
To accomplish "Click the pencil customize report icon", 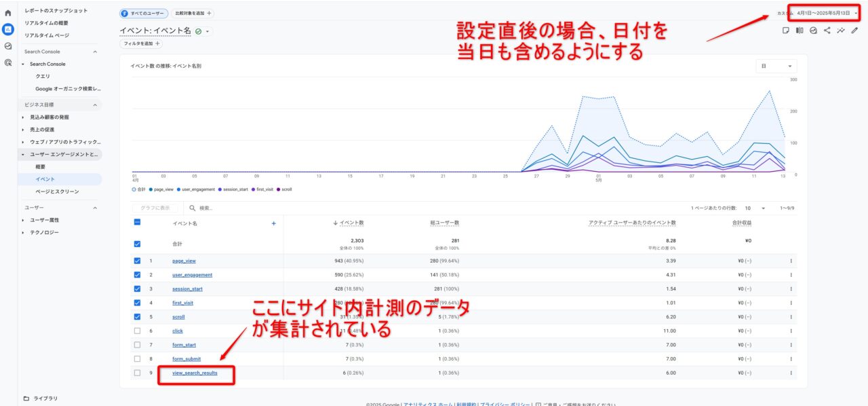I will [854, 31].
